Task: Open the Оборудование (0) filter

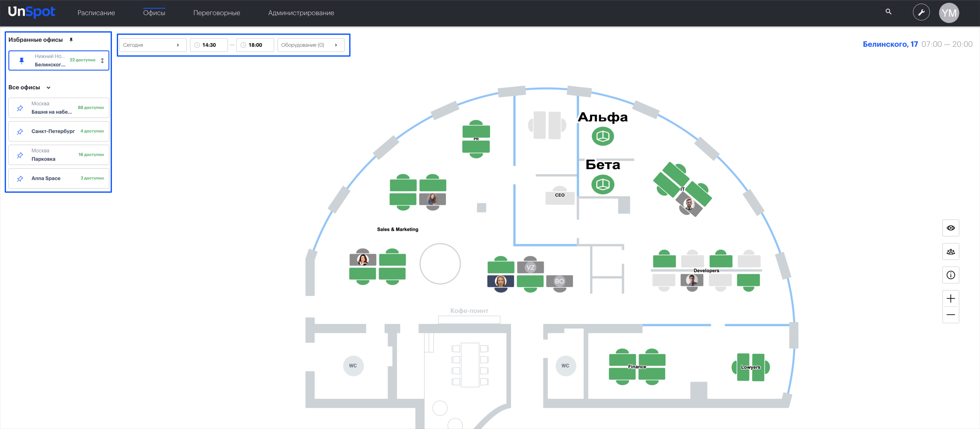Action: tap(311, 45)
